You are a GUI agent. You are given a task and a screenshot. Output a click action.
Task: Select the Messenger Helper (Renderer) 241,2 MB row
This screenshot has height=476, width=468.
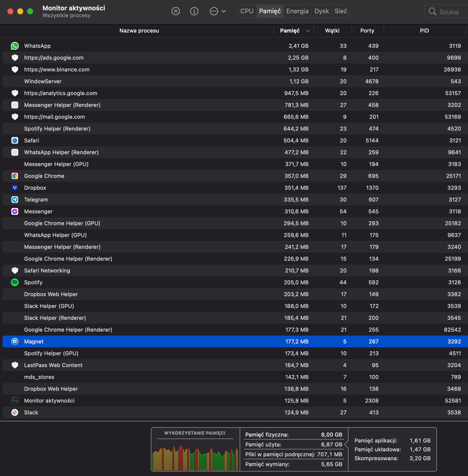(235, 247)
